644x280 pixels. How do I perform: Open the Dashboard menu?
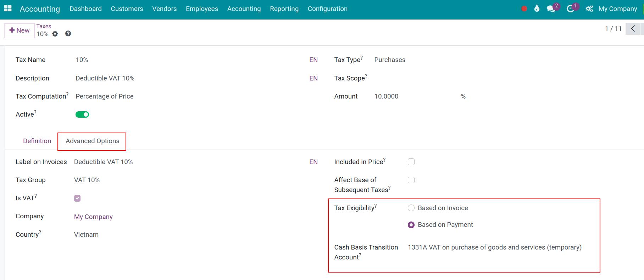point(85,9)
